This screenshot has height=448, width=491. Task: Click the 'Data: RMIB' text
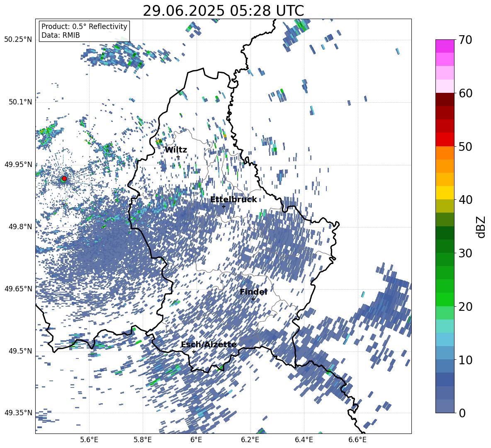(x=61, y=35)
